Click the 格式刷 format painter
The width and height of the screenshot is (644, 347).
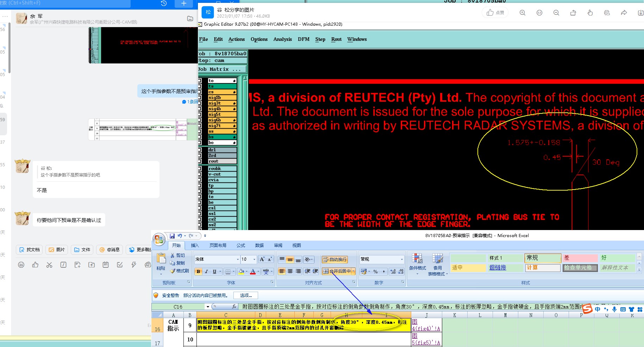pos(180,271)
